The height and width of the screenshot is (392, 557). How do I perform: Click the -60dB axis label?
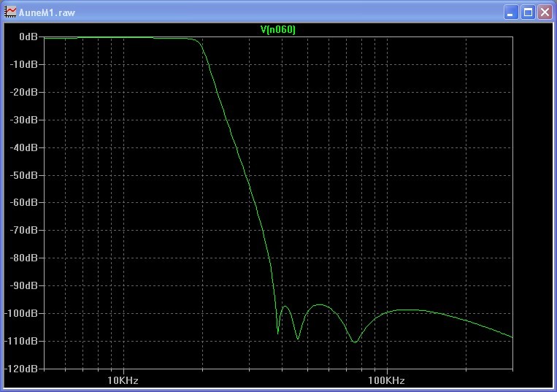24,202
